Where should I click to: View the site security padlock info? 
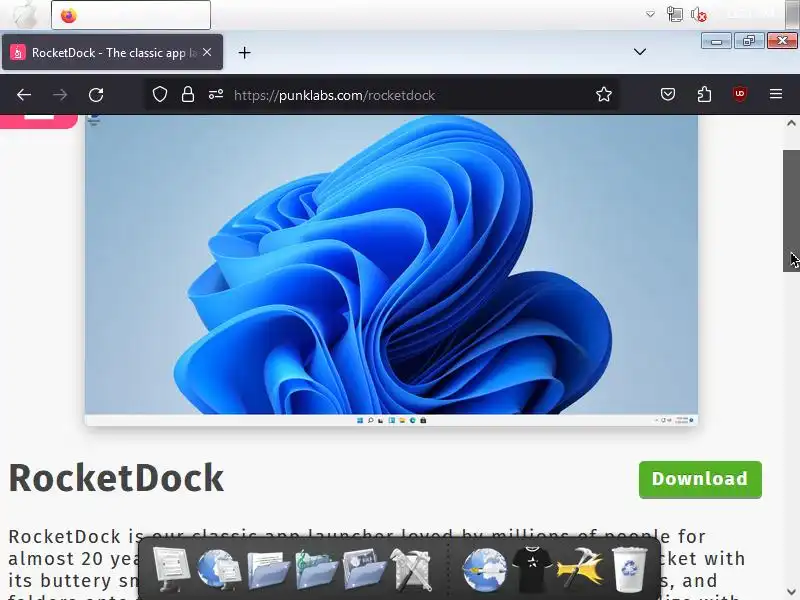(188, 94)
